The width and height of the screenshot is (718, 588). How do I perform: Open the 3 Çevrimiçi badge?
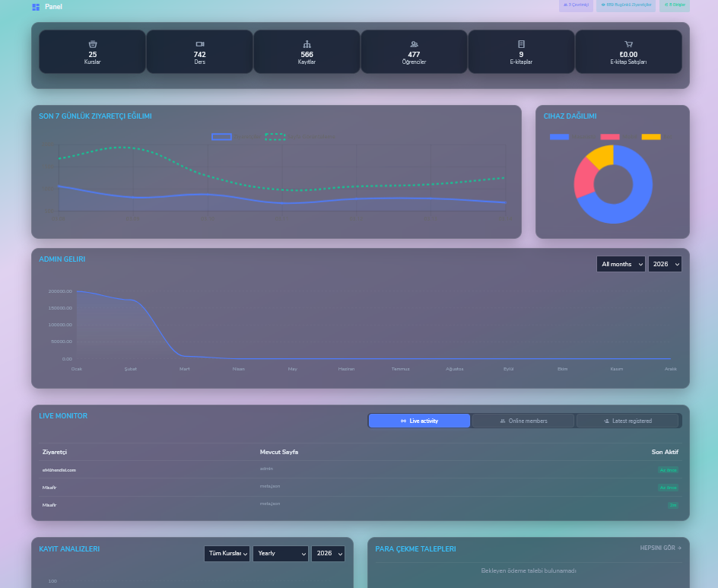click(576, 5)
